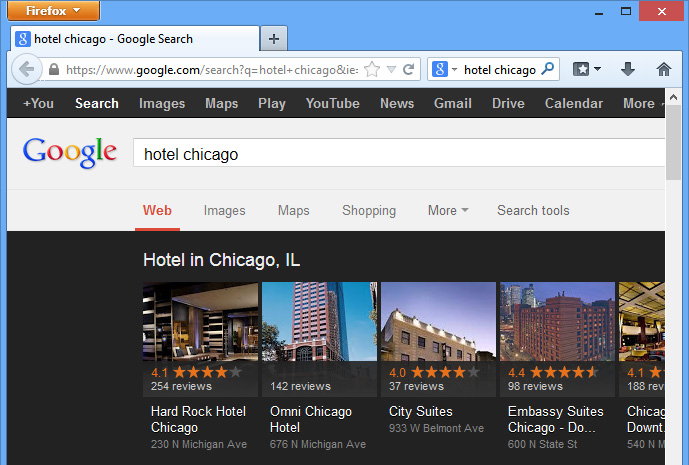Click the padlock site identity icon
The width and height of the screenshot is (689, 465).
[x=54, y=69]
